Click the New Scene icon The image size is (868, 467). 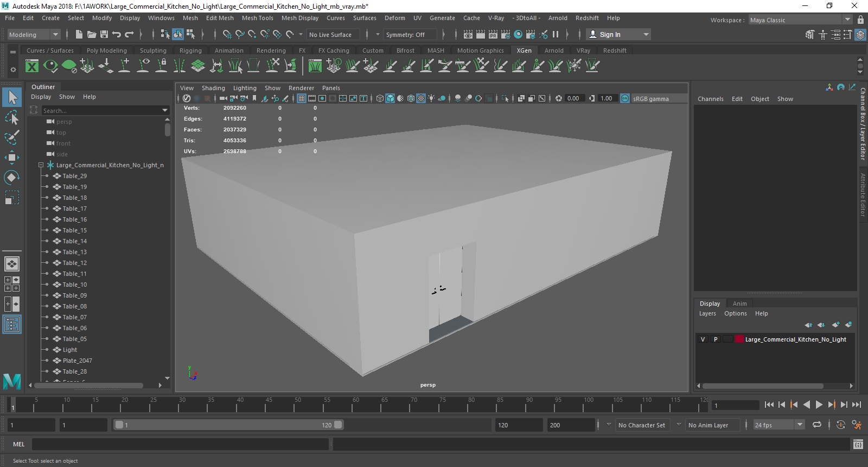tap(79, 34)
